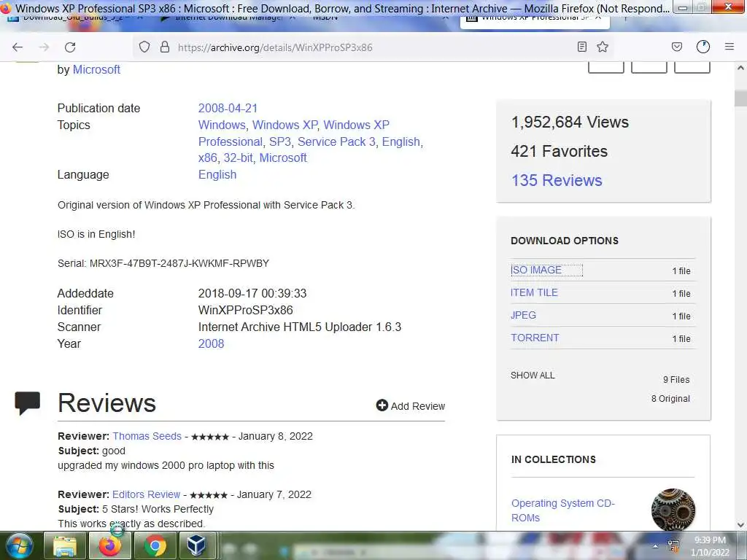Viewport: 747px width, 560px height.
Task: Select the x86 topic link
Action: (x=208, y=157)
